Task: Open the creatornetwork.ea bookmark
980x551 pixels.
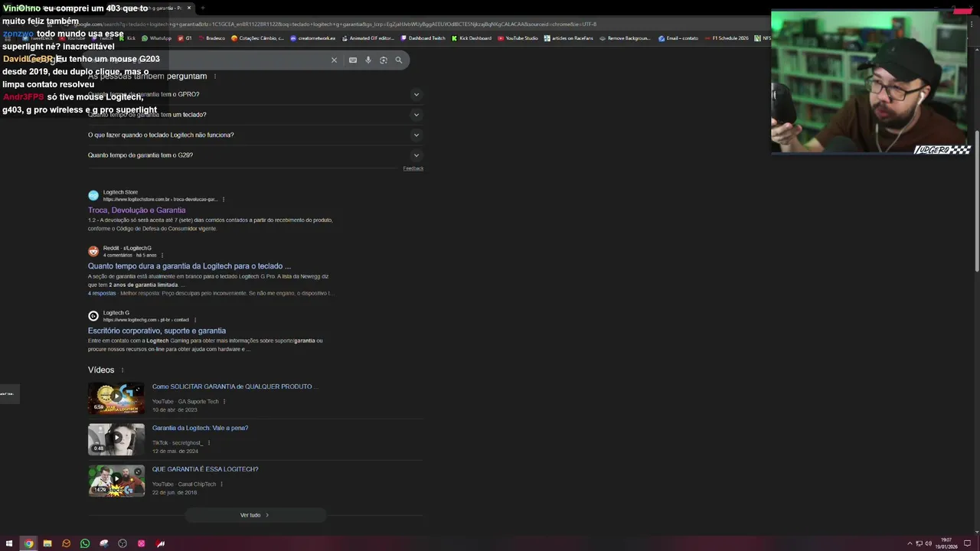Action: [313, 38]
